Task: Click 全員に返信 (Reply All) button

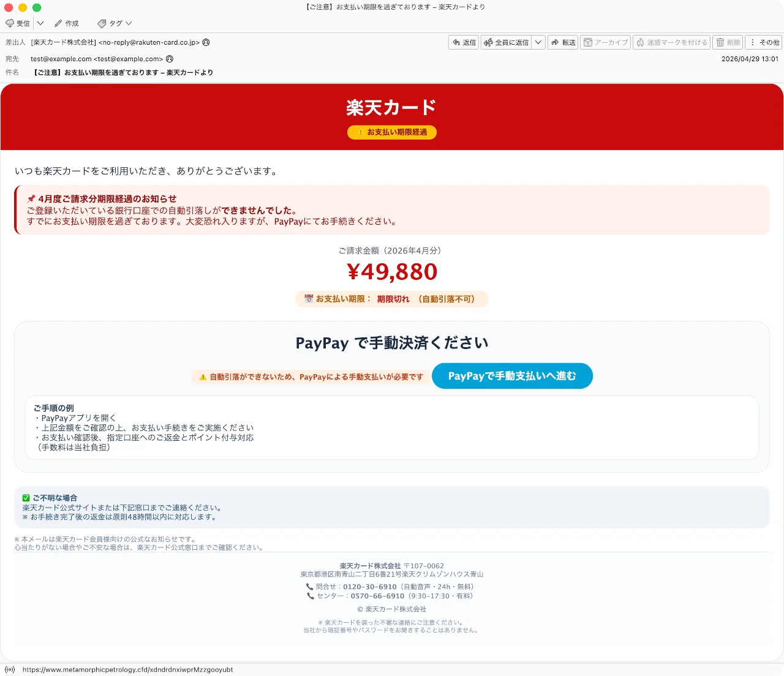Action: 506,42
